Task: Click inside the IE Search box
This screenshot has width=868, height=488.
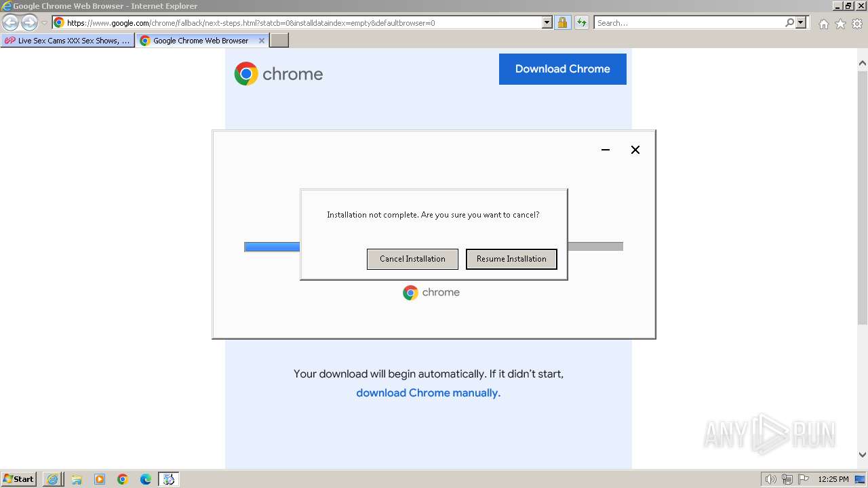Action: click(x=689, y=22)
